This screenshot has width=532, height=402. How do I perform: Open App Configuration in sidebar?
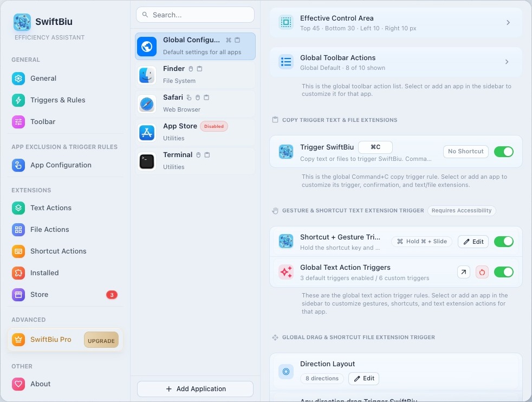pos(65,165)
